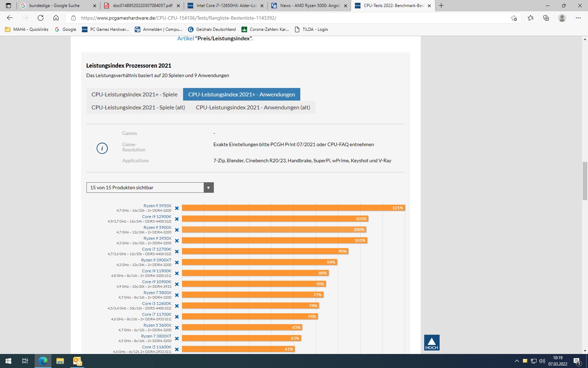Open the browser profile avatar
Viewport: 588px width, 368px height.
562,18
